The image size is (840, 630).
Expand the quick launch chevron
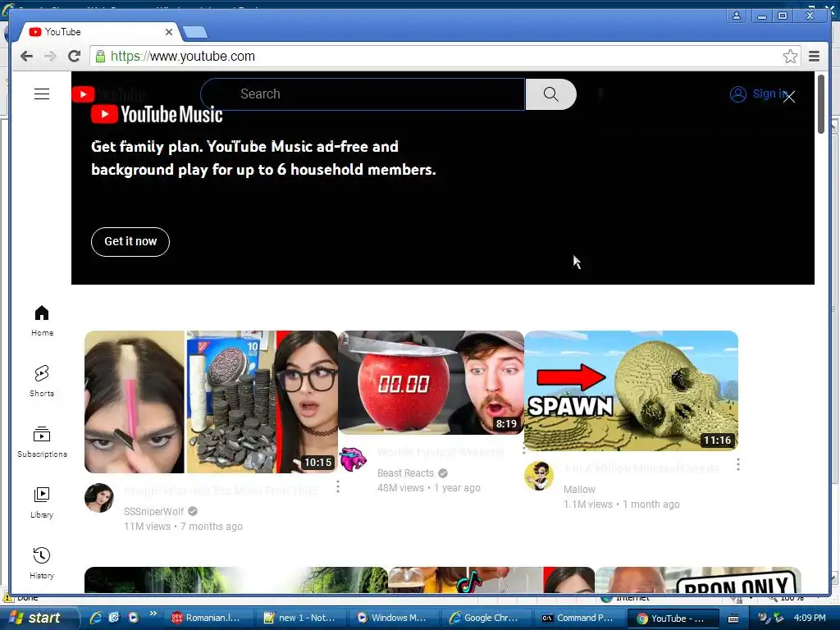[153, 614]
